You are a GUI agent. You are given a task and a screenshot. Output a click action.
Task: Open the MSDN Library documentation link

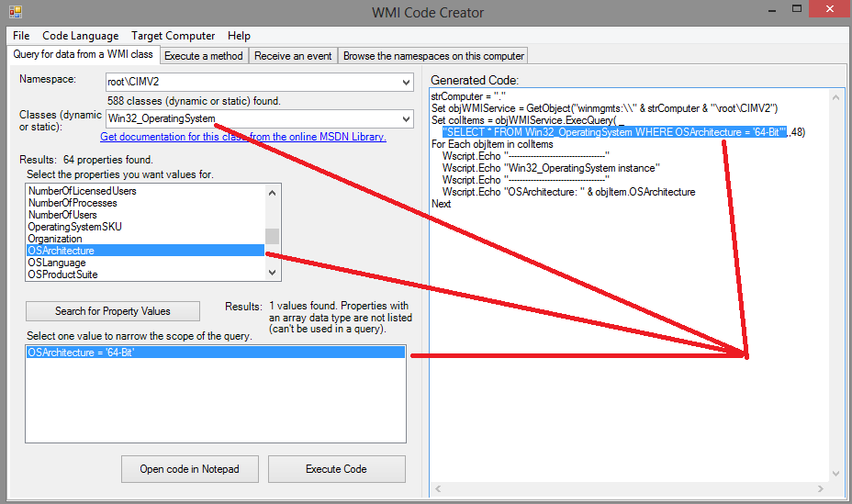point(243,137)
